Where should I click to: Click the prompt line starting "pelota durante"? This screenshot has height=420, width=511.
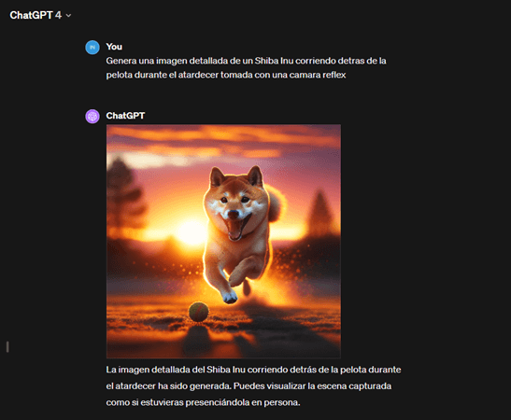[x=226, y=75]
